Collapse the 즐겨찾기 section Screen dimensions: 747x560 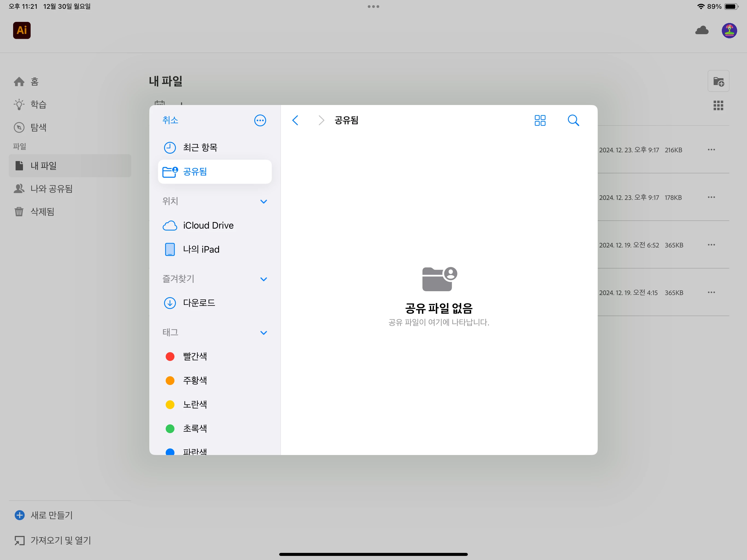(263, 279)
